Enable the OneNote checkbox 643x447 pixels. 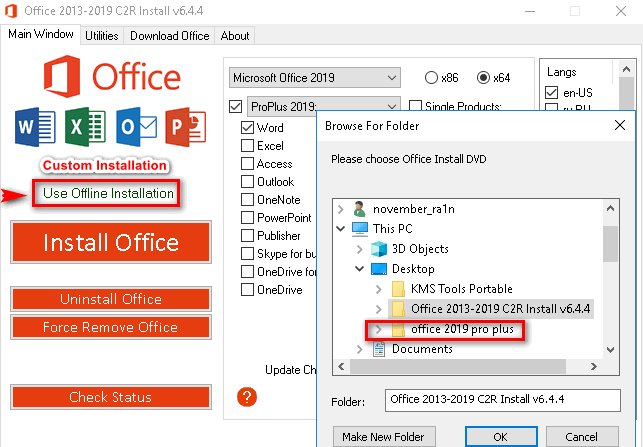click(247, 200)
